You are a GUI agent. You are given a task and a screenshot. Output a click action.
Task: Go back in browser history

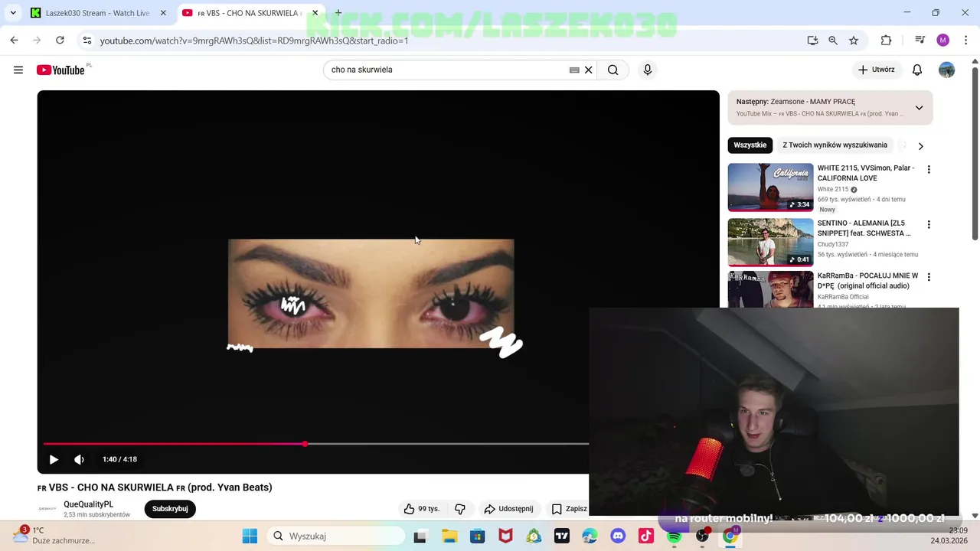[x=14, y=41]
